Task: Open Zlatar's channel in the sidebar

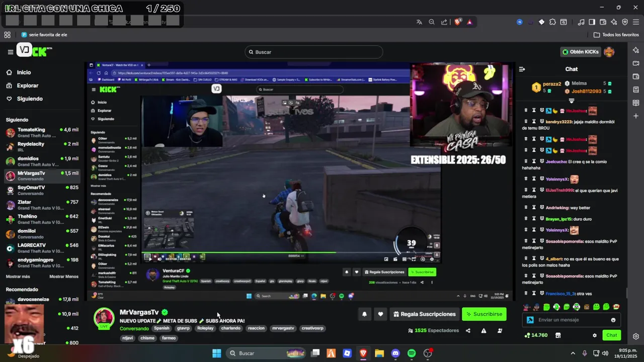Action: click(x=42, y=205)
